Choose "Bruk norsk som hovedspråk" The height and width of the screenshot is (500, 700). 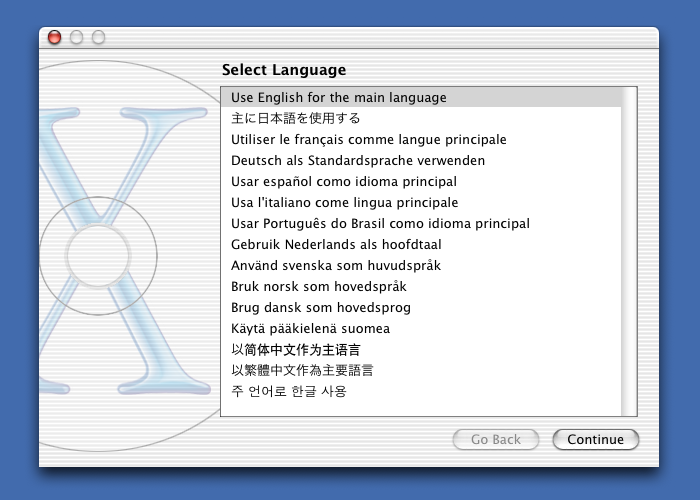[421, 286]
